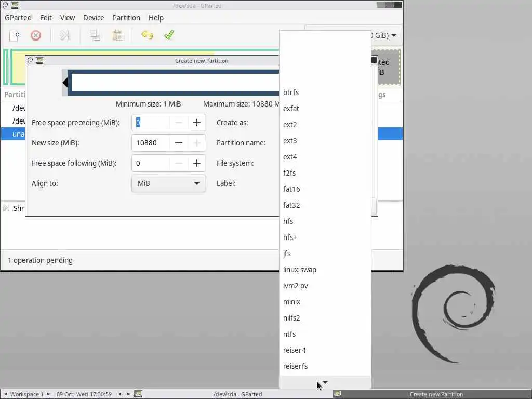Select fat32 from the list
The width and height of the screenshot is (532, 399).
click(325, 205)
